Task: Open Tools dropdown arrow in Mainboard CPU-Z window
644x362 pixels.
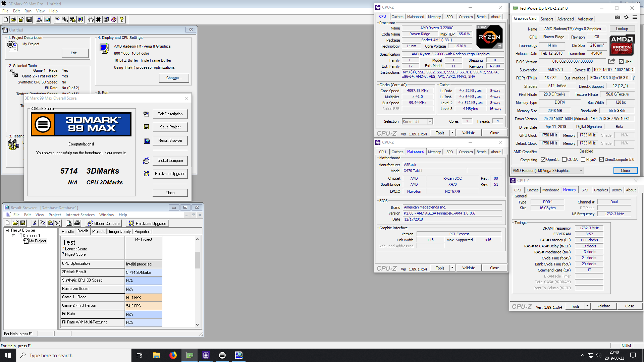Action: point(452,268)
